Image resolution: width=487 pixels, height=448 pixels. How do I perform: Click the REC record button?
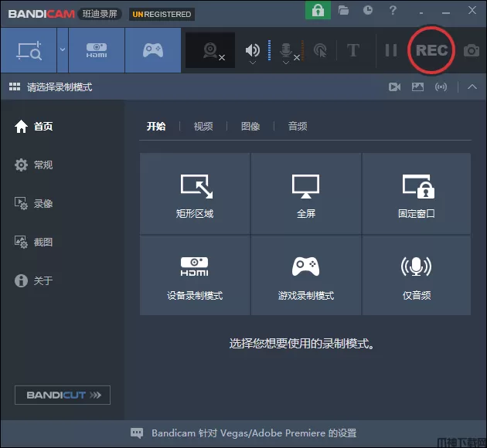[431, 50]
